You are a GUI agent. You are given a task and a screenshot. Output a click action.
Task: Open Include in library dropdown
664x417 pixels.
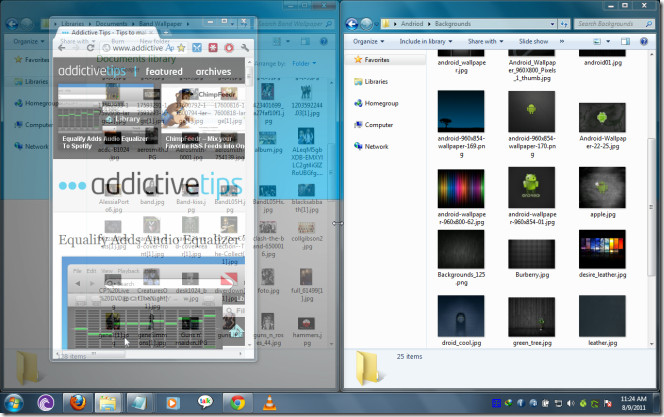pos(426,41)
